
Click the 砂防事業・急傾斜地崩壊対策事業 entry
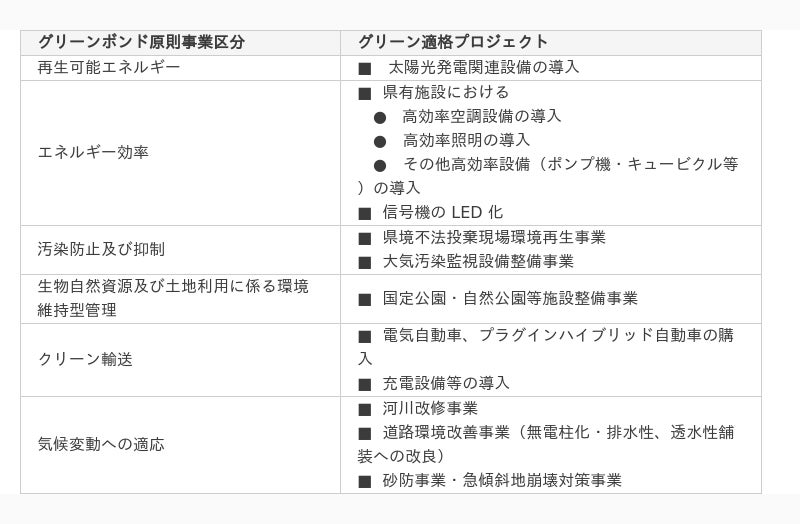coord(502,480)
